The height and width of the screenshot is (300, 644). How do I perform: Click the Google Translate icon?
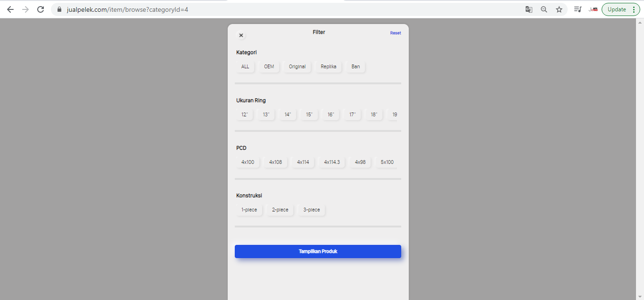[529, 9]
